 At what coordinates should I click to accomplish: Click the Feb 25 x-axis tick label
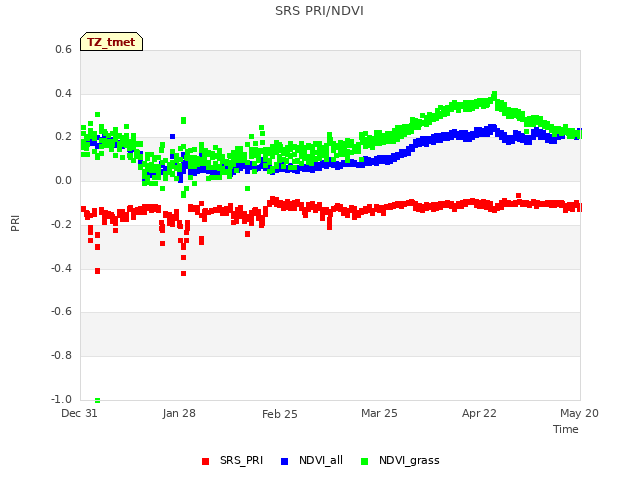pyautogui.click(x=280, y=414)
